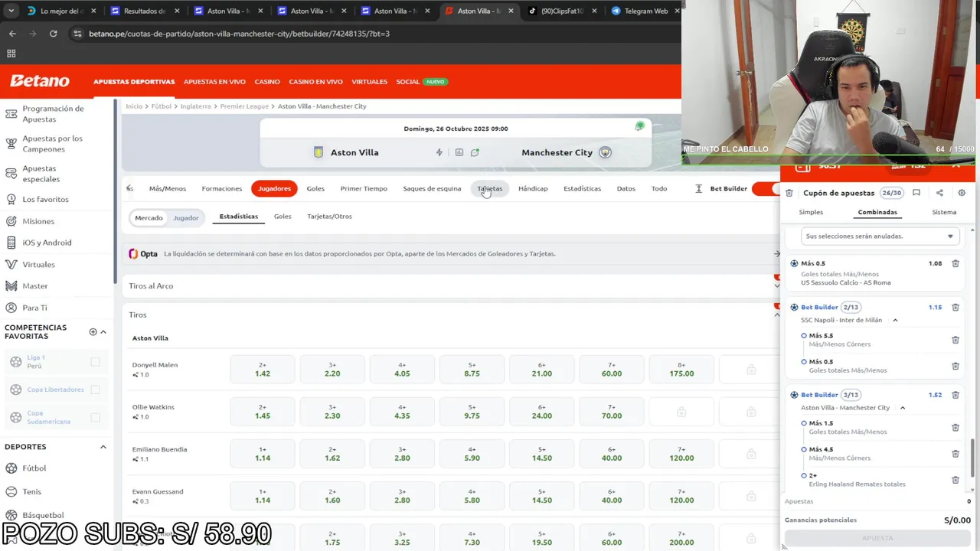Switch to the Simples coupon tab
980x551 pixels.
811,212
